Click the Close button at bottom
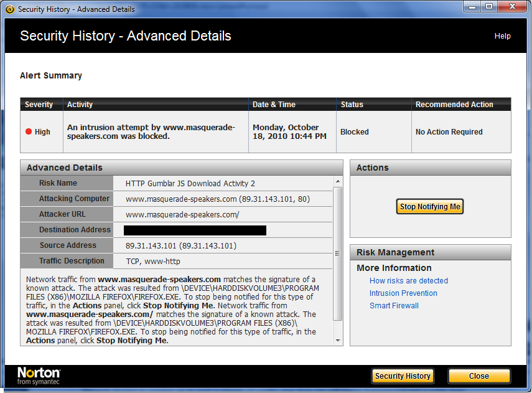 [479, 376]
